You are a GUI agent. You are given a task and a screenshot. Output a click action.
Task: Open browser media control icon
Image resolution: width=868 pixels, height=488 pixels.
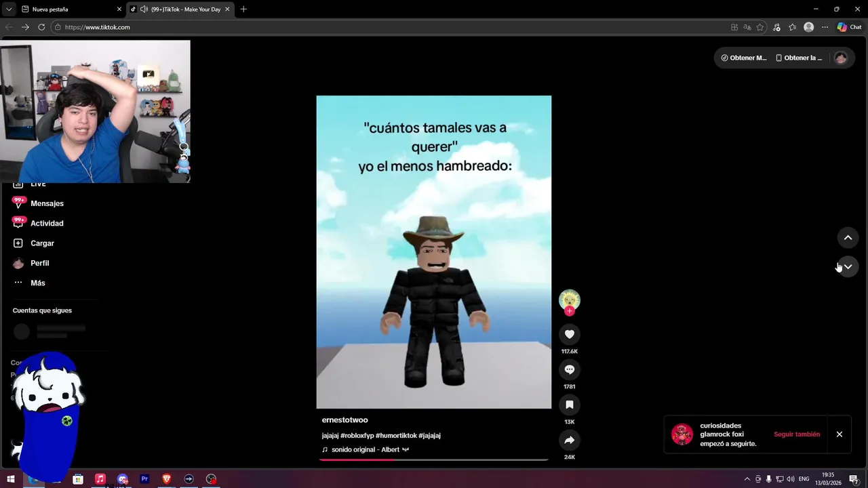776,27
